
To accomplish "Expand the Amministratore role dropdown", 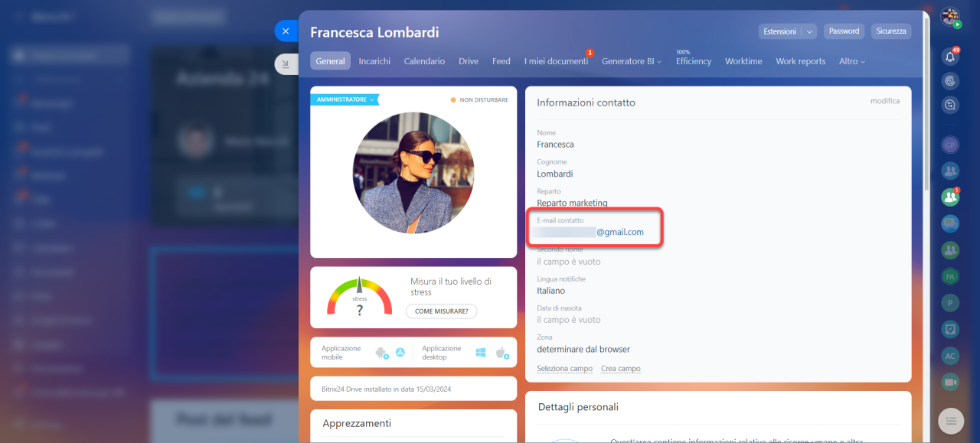I will click(345, 99).
